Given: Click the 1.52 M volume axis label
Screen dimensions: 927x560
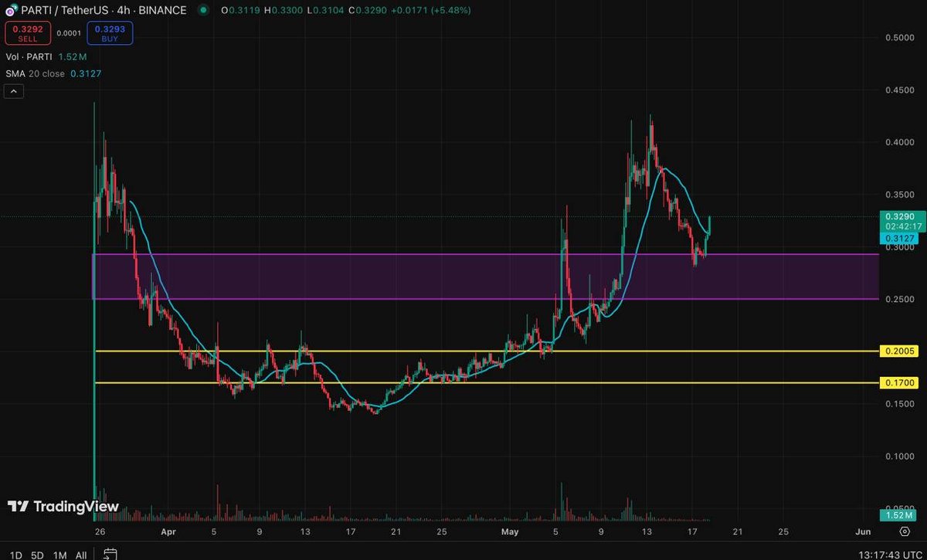Looking at the screenshot, I should pos(897,514).
